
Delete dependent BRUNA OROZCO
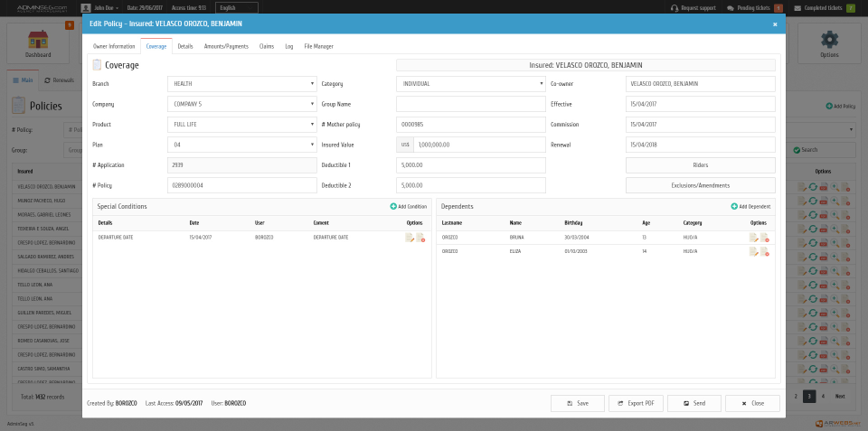point(765,238)
